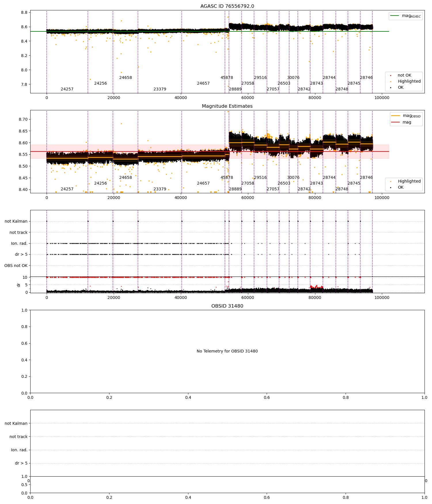432x504 pixels.
Task: Select OBSID label 27058 in top plot
Action: (x=248, y=84)
